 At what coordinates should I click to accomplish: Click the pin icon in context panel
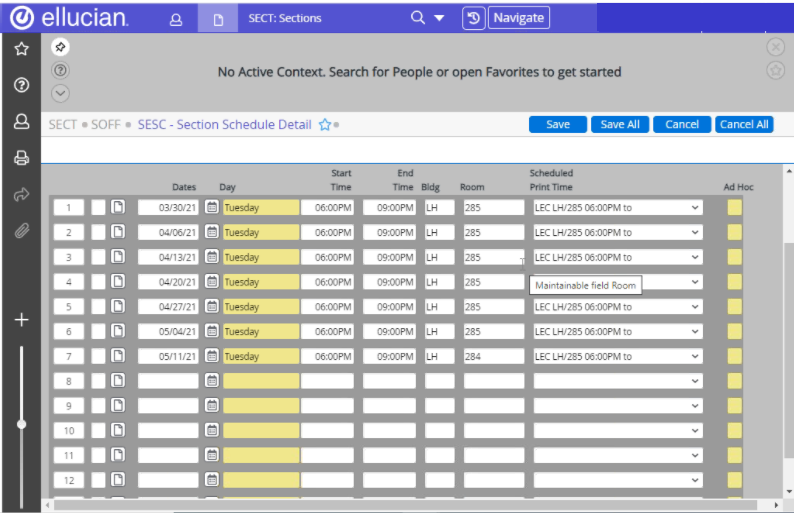60,47
